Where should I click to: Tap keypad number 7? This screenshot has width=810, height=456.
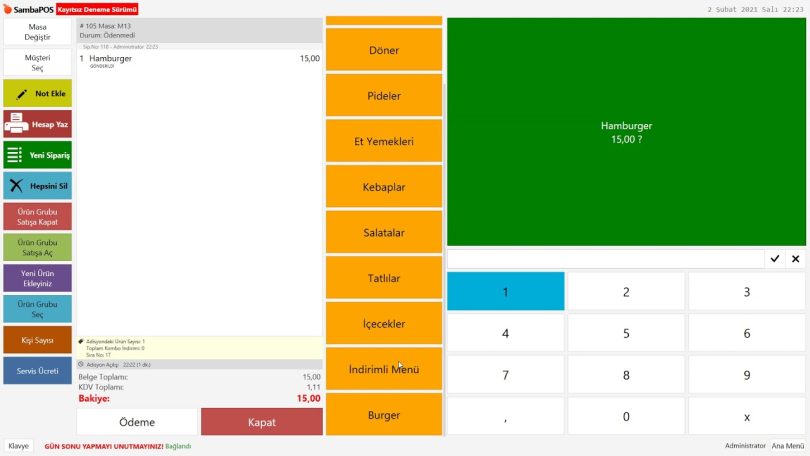[505, 375]
